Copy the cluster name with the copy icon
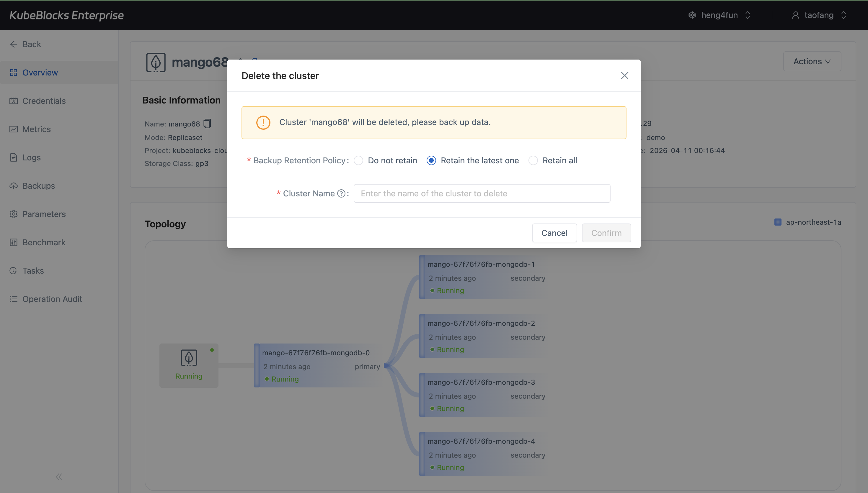868x493 pixels. 207,124
